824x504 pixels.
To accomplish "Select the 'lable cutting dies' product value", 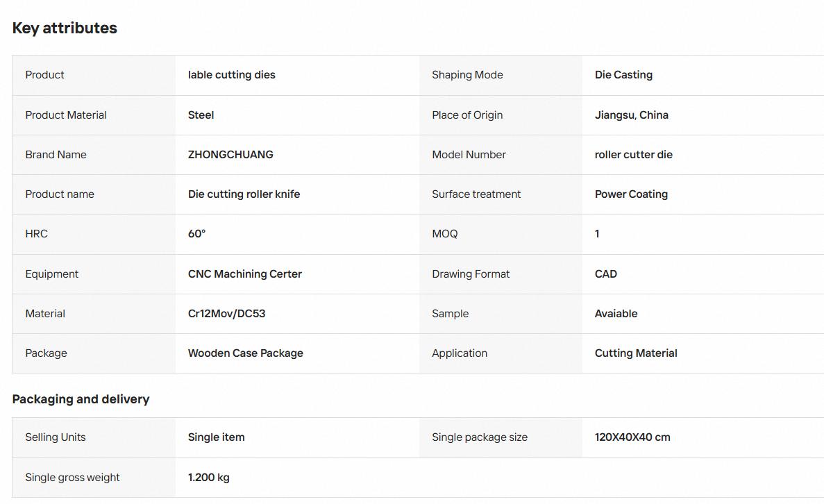I will click(232, 74).
